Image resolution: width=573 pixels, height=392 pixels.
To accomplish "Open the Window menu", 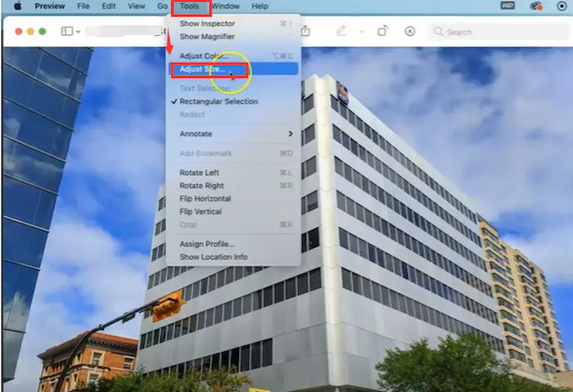I will 226,7.
